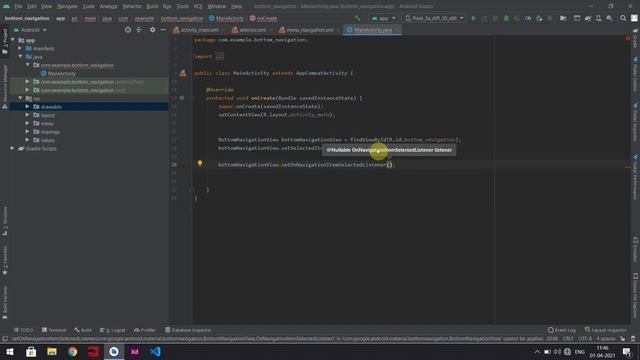The width and height of the screenshot is (640, 360).
Task: Open the Navigate menu
Action: 67,6
